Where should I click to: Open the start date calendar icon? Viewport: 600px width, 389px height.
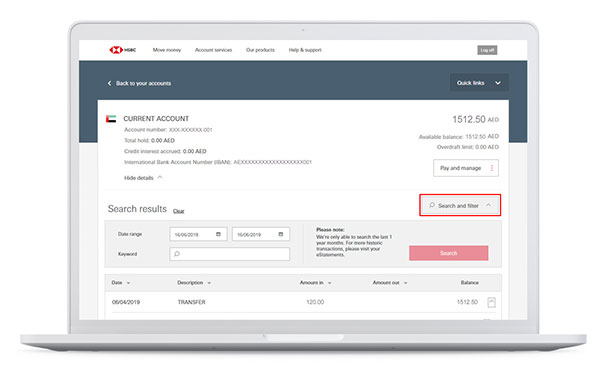pyautogui.click(x=218, y=234)
